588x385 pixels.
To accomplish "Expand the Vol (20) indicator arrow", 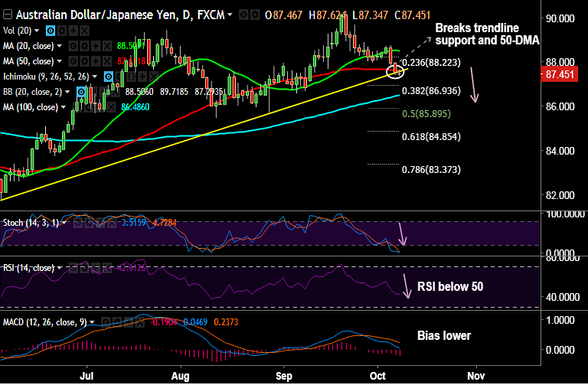I will [x=37, y=31].
